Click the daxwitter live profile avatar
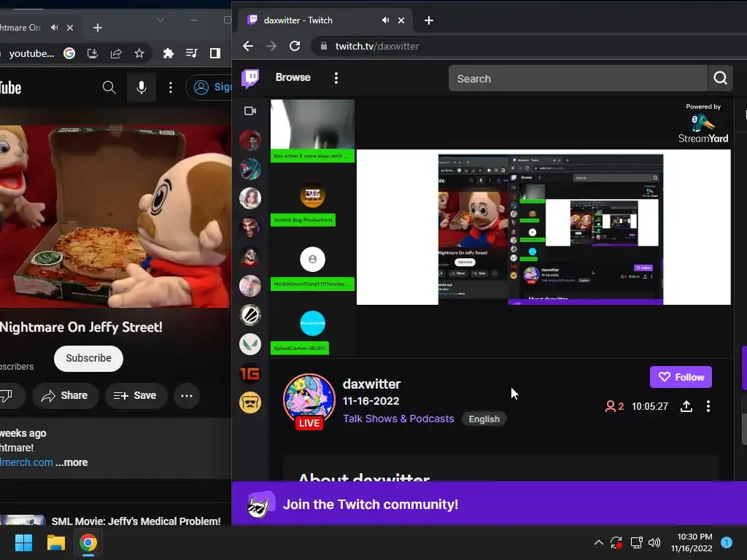 click(309, 400)
